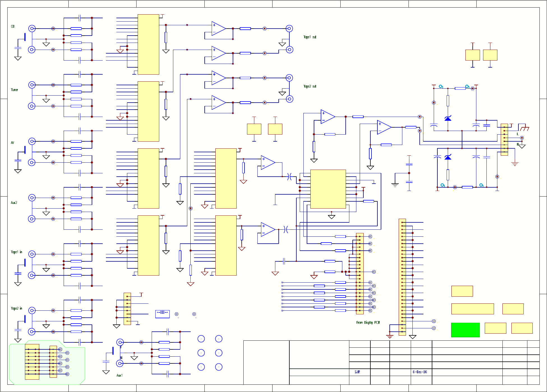Viewport: 547px width, 392px height.
Task: Click the bright green rectangle
Action: [465, 330]
